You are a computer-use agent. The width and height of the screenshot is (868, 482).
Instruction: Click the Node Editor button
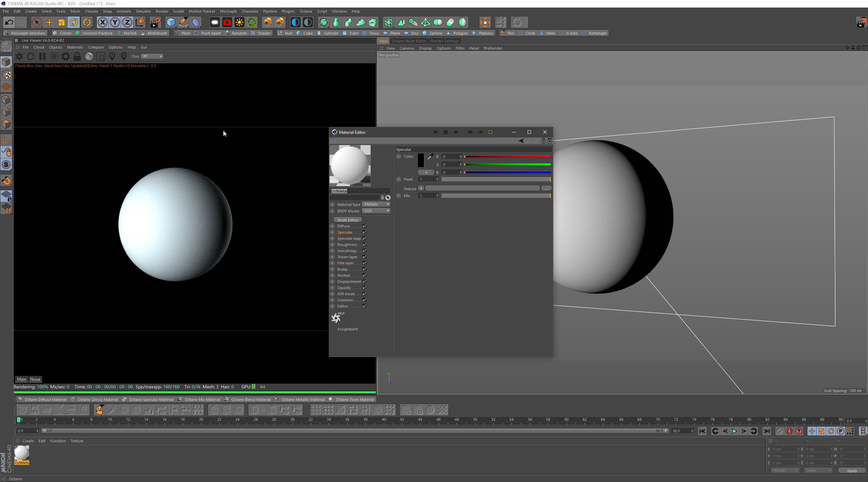(348, 220)
